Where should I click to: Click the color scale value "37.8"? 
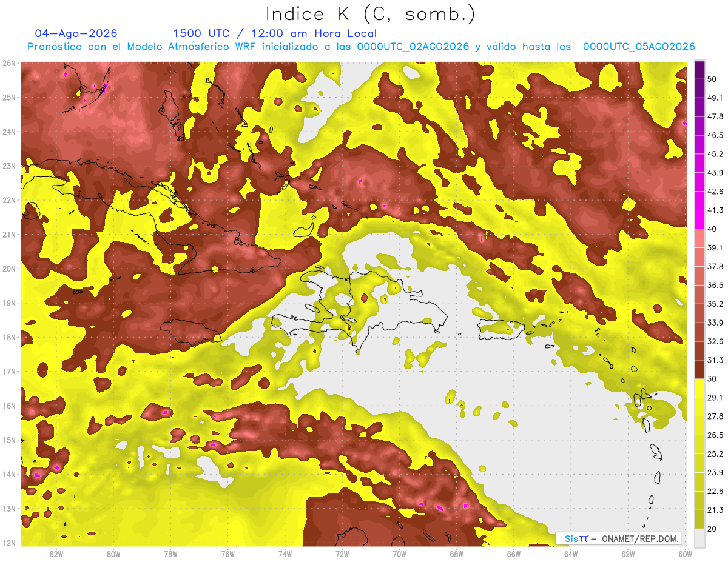716,266
